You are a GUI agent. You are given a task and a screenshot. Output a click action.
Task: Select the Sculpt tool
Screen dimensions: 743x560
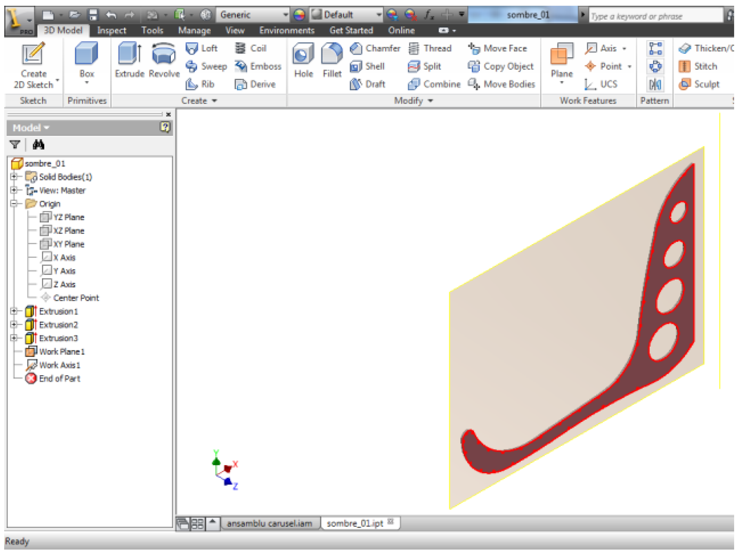tap(699, 84)
